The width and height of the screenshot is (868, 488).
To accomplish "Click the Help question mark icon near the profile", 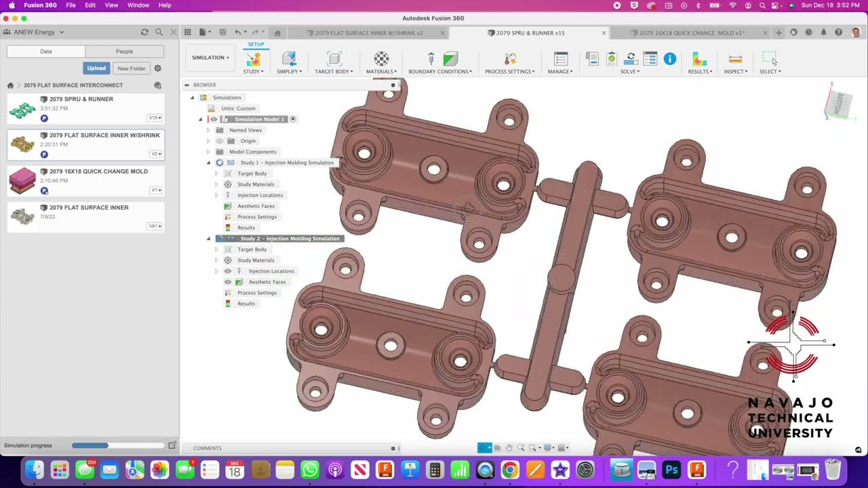I will click(x=839, y=33).
